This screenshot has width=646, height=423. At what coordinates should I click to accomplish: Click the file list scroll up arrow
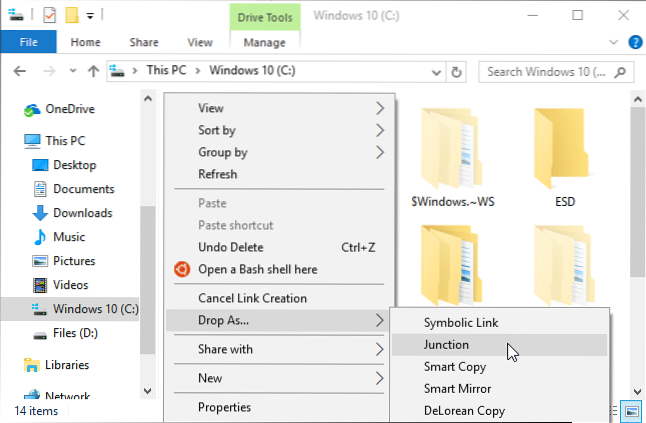[638, 99]
